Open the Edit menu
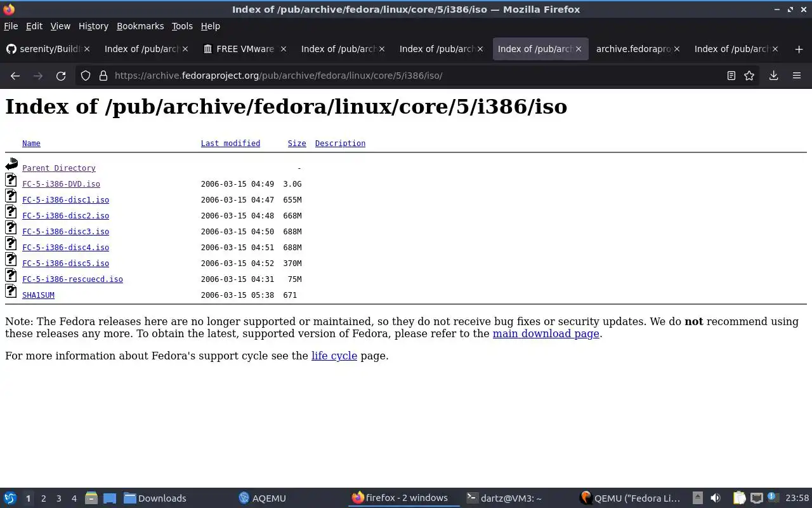Screen dimensions: 812x508 34,26
